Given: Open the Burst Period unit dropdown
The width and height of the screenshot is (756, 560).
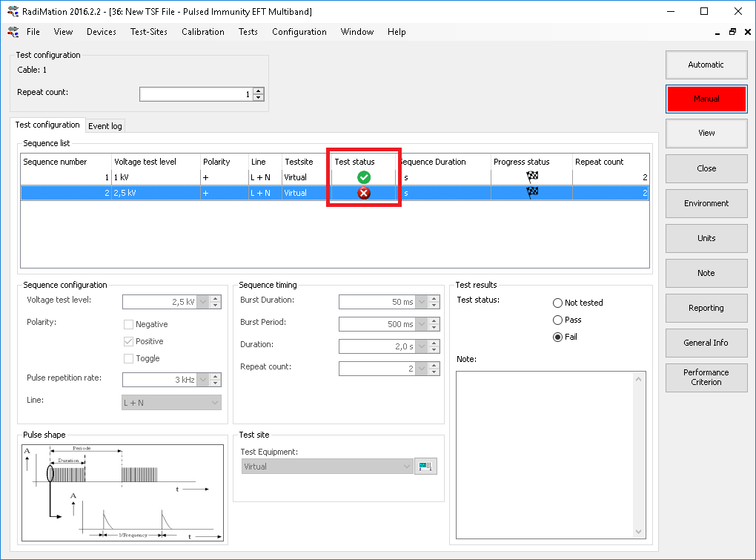Looking at the screenshot, I should [x=422, y=324].
